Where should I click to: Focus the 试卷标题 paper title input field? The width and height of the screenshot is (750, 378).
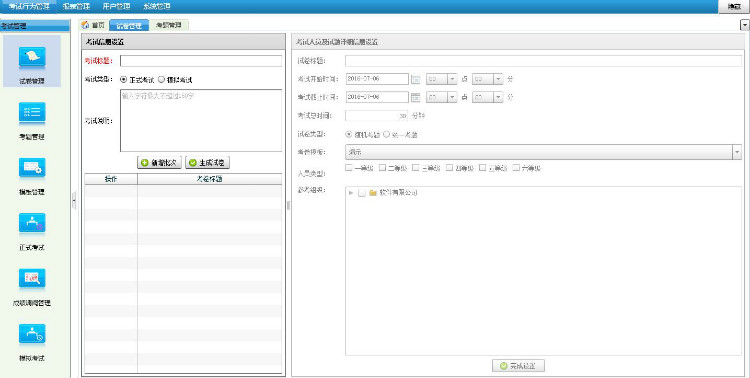(x=543, y=61)
